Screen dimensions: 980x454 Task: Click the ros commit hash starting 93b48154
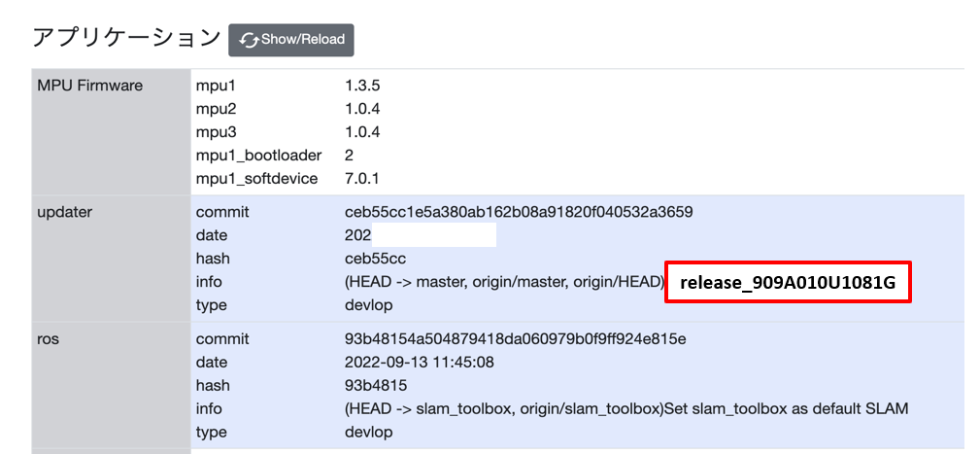point(515,339)
